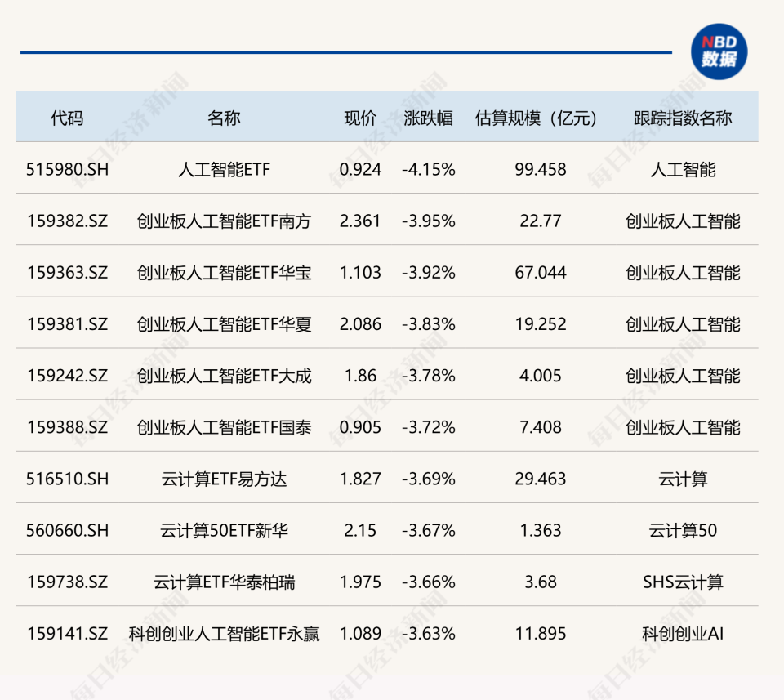784x700 pixels.
Task: Select the 代码 column header
Action: point(67,116)
